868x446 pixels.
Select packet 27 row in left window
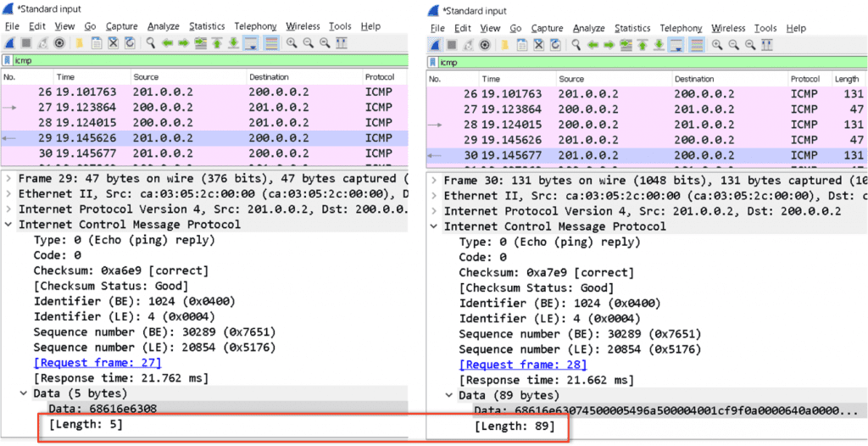204,108
